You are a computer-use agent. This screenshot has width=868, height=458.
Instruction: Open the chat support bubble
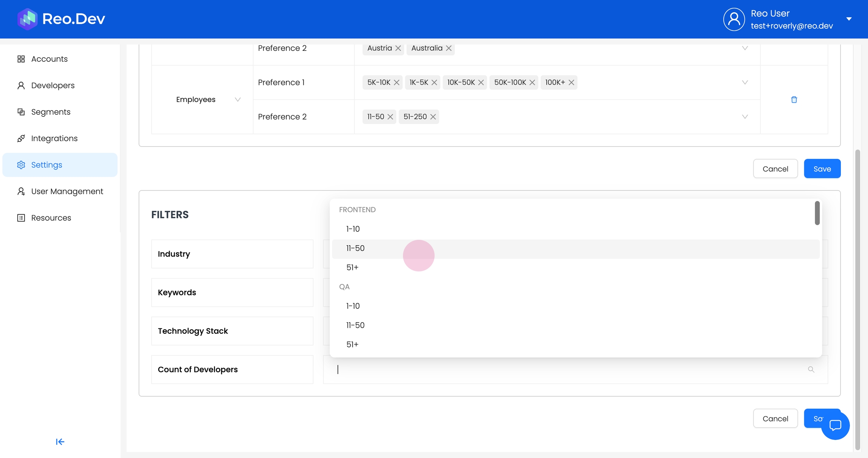coord(835,425)
